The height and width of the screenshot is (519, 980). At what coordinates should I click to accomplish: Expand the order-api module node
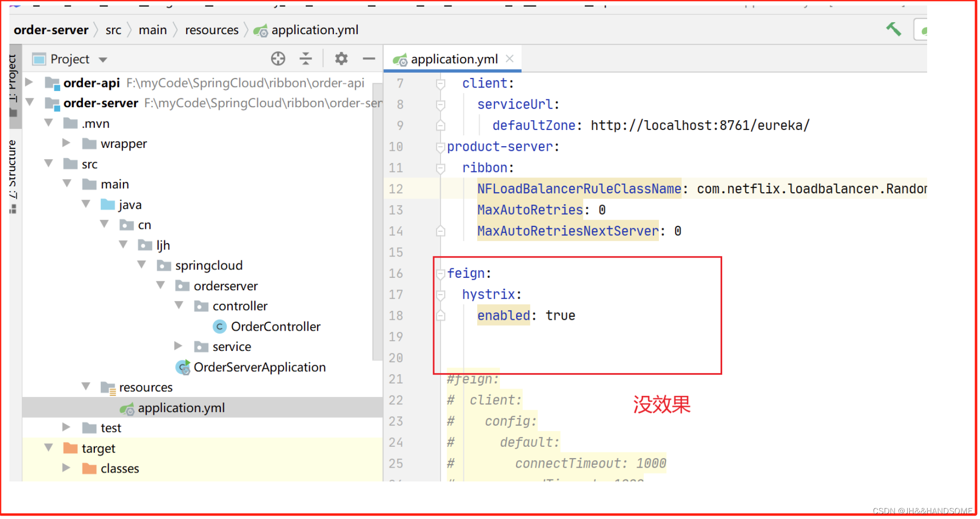29,82
